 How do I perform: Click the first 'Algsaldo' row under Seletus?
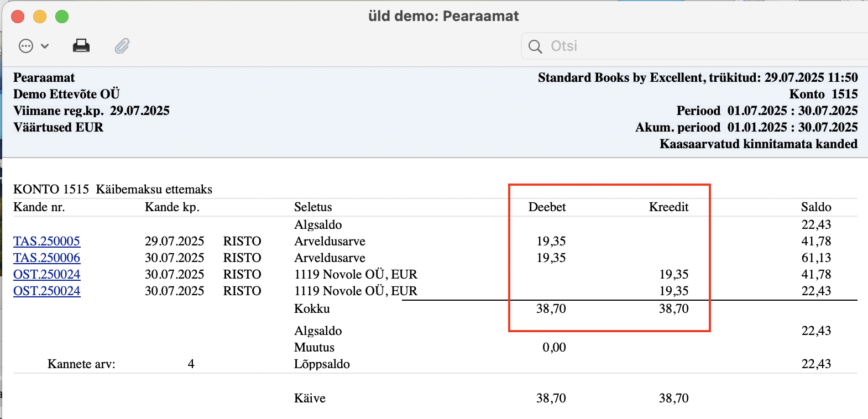click(x=318, y=224)
